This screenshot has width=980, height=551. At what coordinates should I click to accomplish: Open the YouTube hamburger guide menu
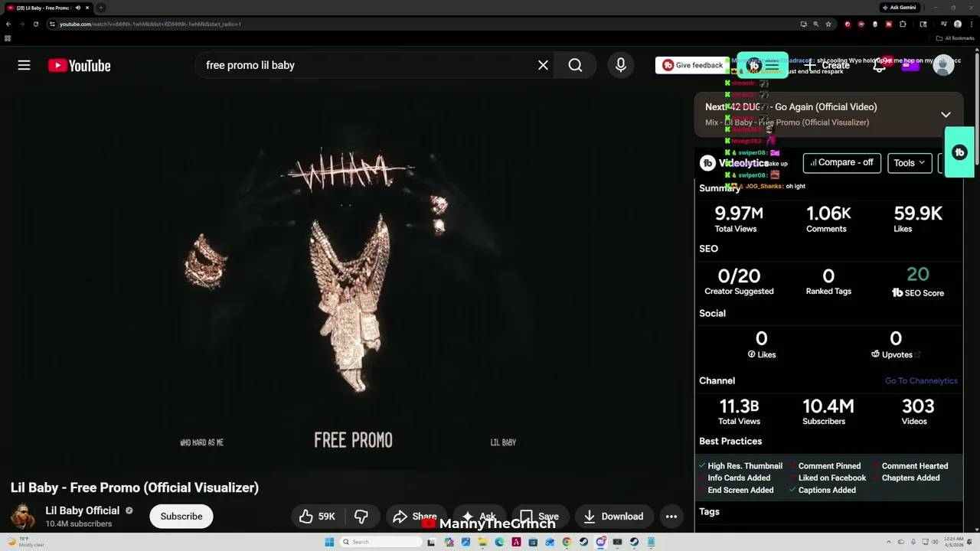pyautogui.click(x=24, y=65)
